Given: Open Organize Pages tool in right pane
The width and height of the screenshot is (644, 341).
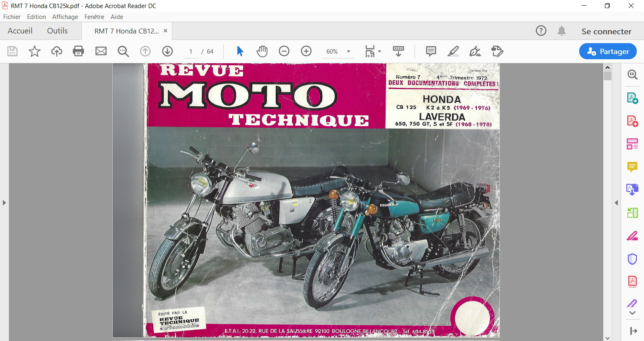Looking at the screenshot, I should pos(632,144).
